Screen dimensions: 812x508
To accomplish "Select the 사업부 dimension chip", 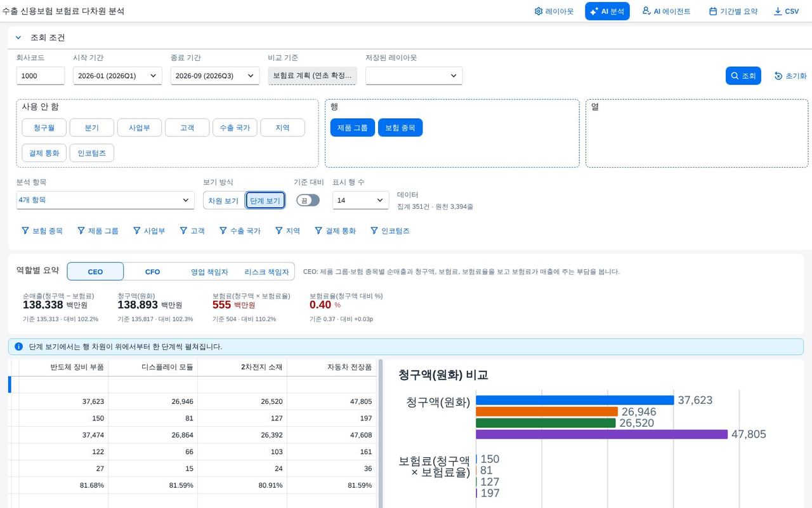I will pyautogui.click(x=140, y=128).
